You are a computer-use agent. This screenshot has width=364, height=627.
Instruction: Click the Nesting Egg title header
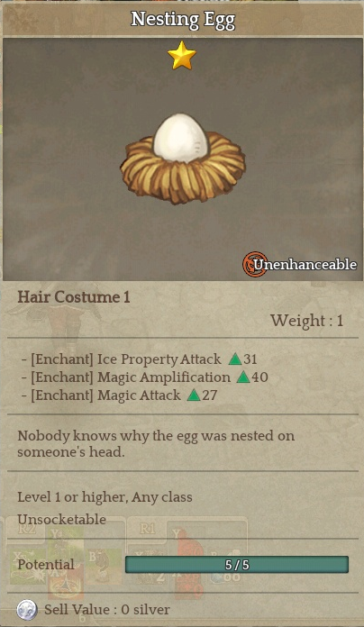coord(183,20)
